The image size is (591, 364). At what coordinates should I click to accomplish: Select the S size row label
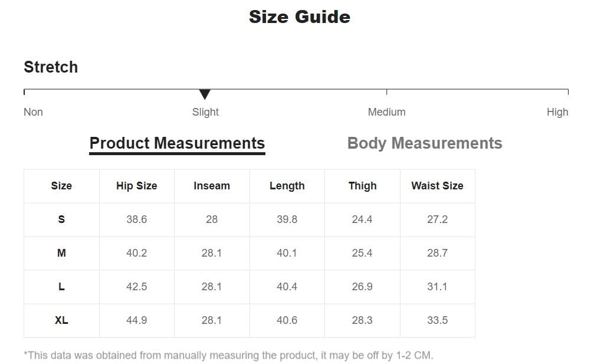coord(61,219)
